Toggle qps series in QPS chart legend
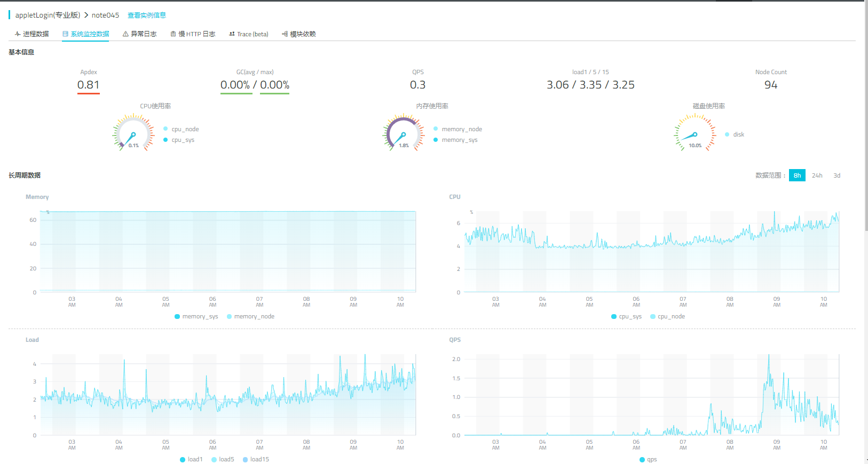 [648, 459]
